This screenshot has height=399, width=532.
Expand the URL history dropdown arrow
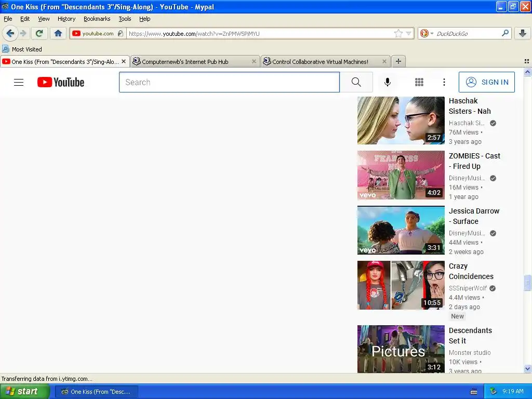point(408,33)
